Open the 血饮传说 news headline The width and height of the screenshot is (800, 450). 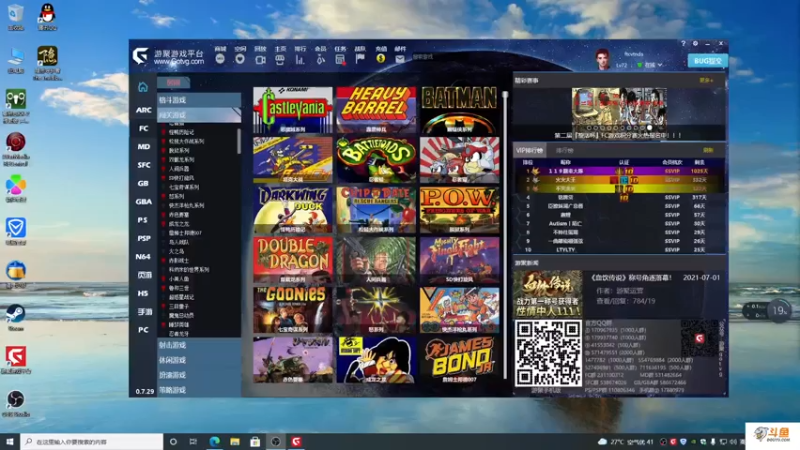(631, 278)
